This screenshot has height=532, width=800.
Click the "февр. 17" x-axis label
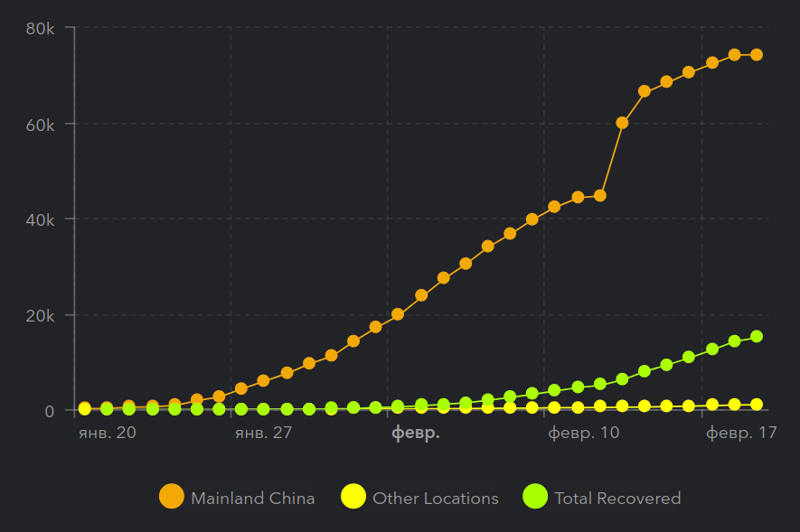[741, 434]
